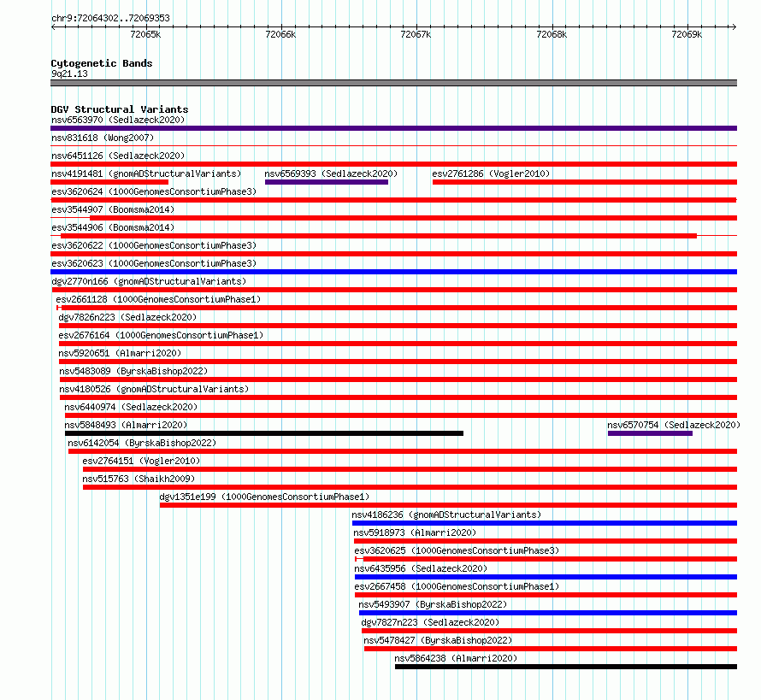The image size is (761, 700).
Task: Open esv3620623 (1000GenomesConsortiumPhase3) variant
Action: 154,263
